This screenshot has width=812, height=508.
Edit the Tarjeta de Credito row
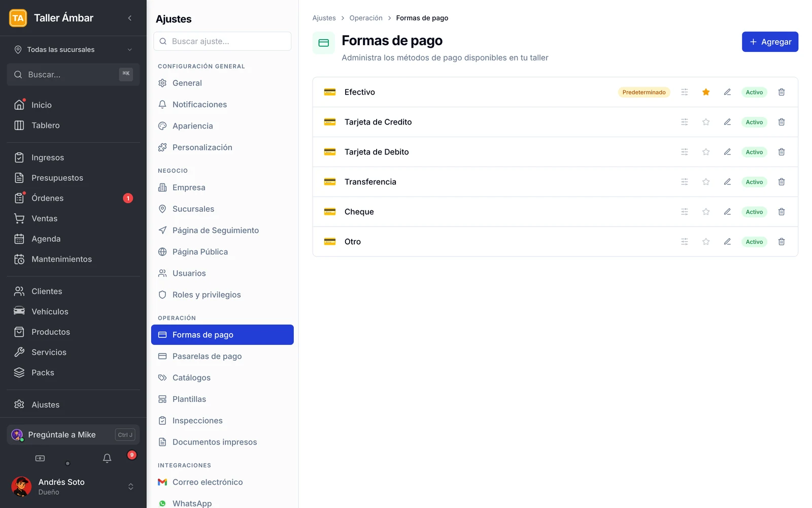[x=727, y=122]
